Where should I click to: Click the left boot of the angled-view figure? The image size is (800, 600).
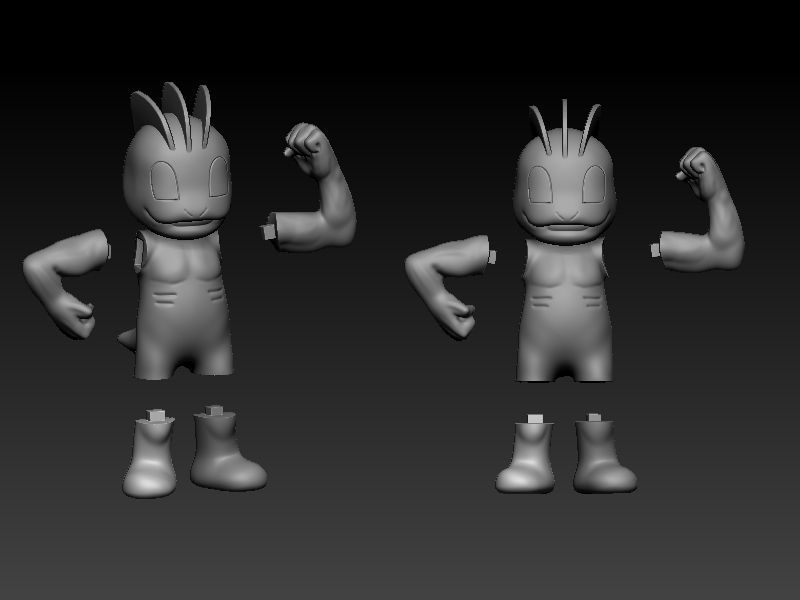coord(151,457)
